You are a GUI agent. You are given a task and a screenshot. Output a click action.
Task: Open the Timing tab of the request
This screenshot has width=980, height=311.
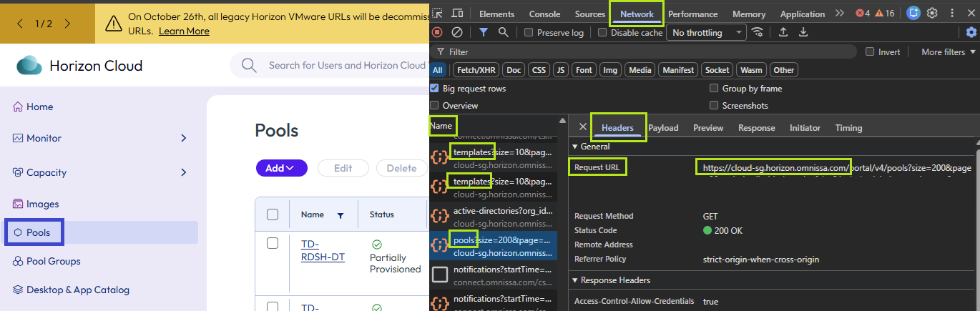click(848, 127)
